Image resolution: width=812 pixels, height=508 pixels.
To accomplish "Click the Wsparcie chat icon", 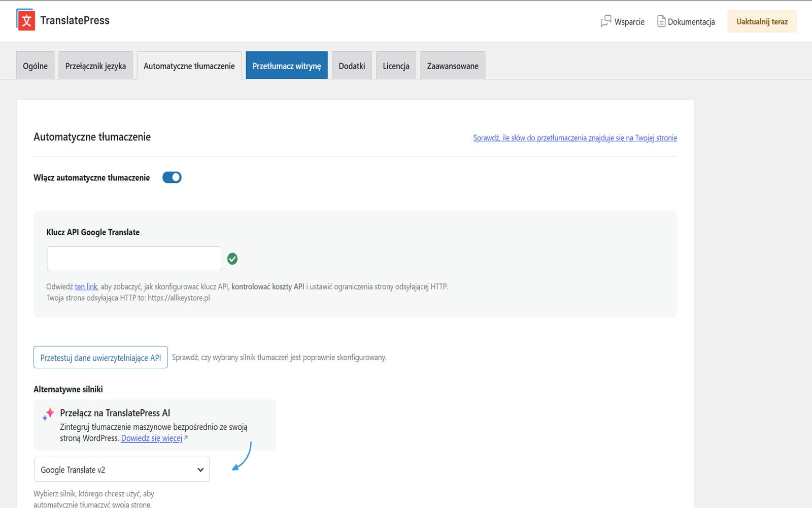I will 606,21.
